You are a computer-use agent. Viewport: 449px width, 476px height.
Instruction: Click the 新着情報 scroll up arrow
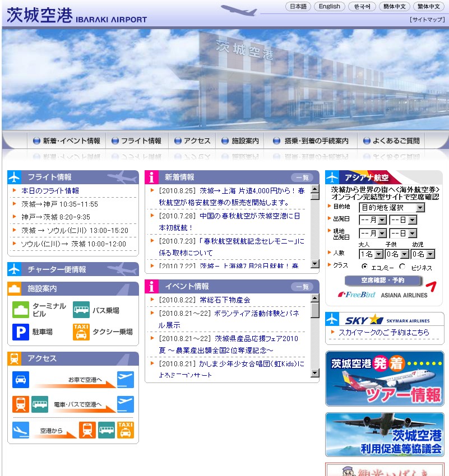[x=315, y=189]
